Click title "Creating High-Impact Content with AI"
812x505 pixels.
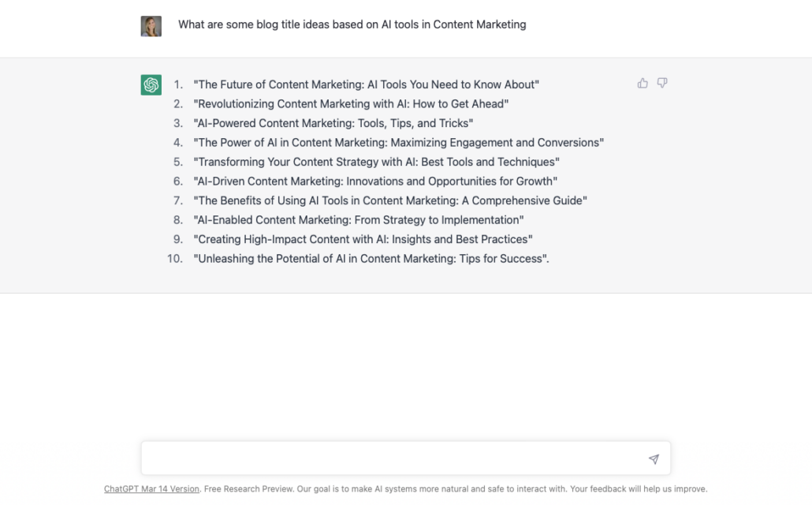pyautogui.click(x=363, y=240)
